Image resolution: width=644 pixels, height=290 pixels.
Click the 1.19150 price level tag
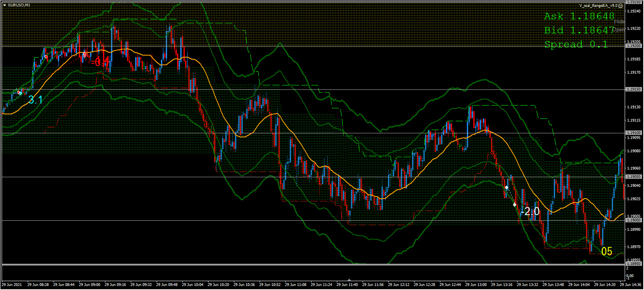pos(634,89)
